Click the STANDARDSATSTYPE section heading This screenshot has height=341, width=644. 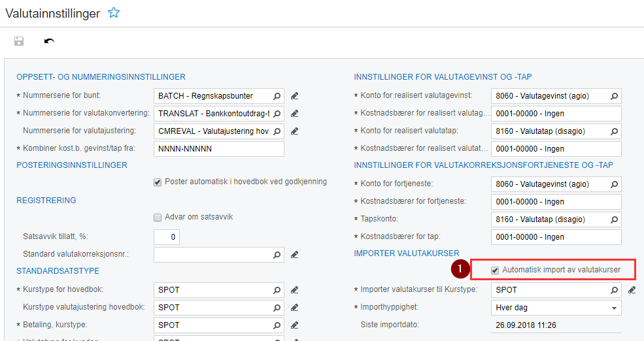pyautogui.click(x=58, y=271)
